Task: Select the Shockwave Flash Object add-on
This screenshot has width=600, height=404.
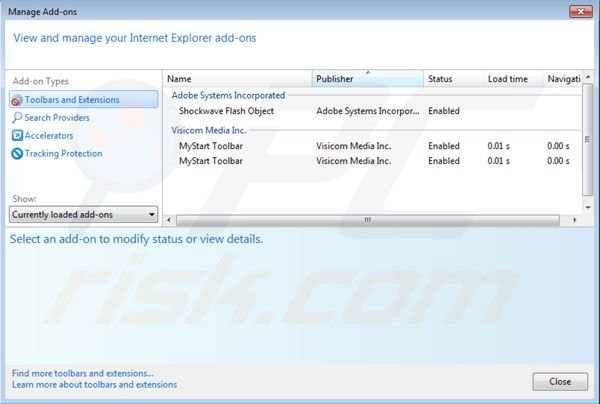Action: pos(373,111)
